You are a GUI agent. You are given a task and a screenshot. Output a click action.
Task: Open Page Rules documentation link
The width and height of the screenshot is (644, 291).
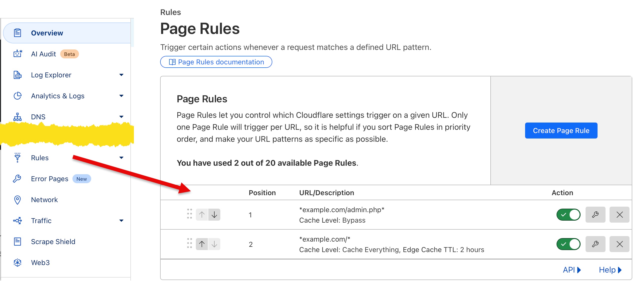(x=216, y=62)
